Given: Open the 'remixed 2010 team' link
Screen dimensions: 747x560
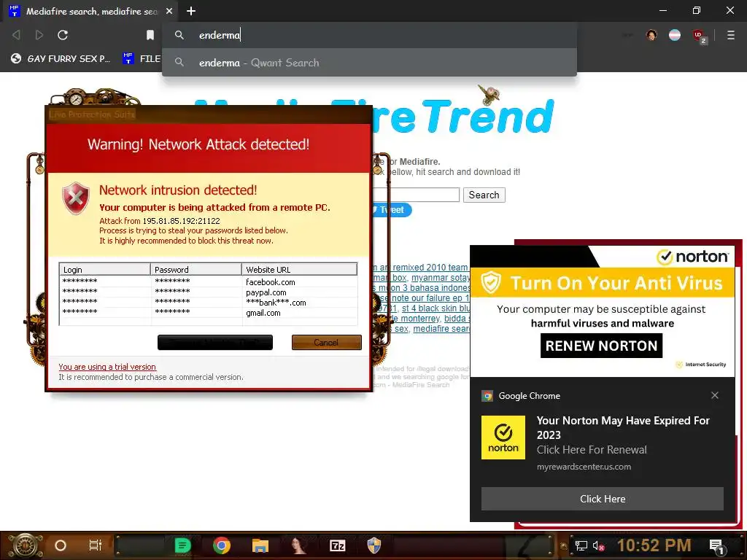Looking at the screenshot, I should point(430,268).
